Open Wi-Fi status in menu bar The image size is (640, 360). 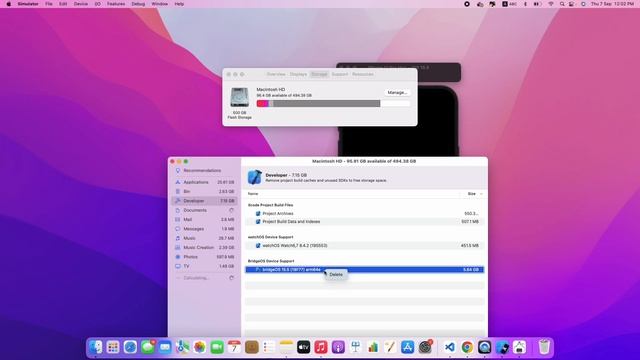tap(551, 4)
